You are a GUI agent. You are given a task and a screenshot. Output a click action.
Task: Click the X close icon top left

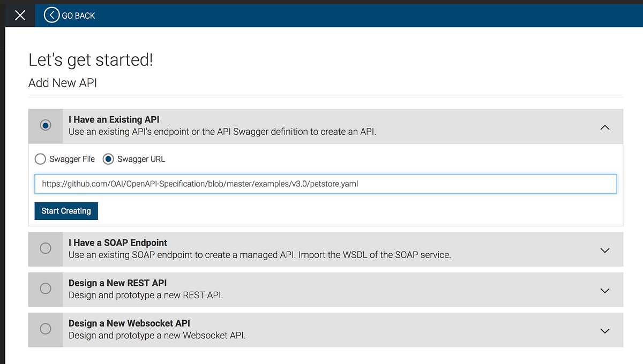pyautogui.click(x=19, y=15)
